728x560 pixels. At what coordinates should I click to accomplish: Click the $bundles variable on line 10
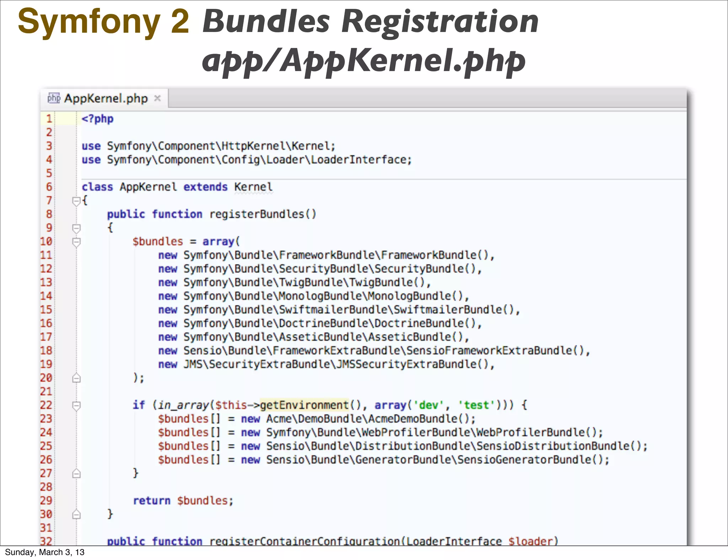tap(157, 242)
